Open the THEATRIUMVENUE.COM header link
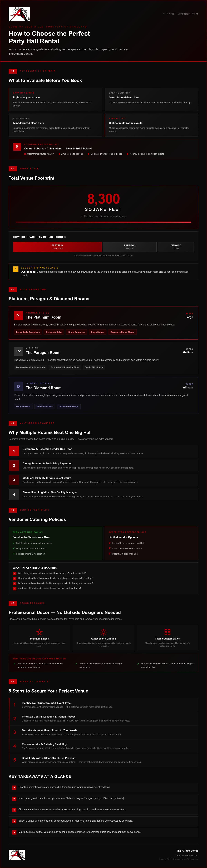The height and width of the screenshot is (868, 207). 180,14
